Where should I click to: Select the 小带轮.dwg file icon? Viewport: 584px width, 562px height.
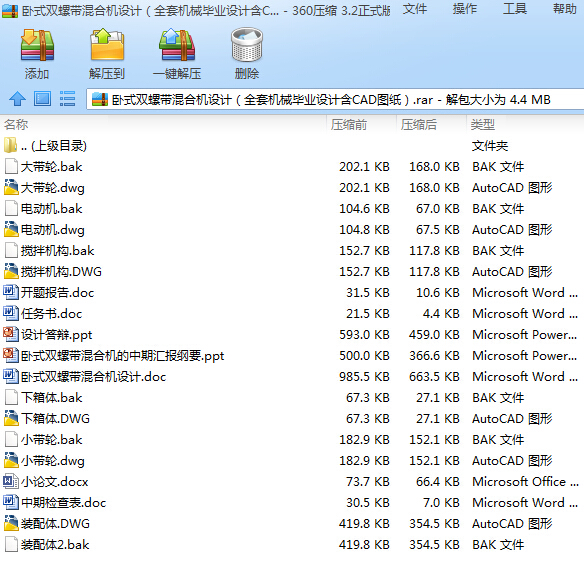click(x=11, y=460)
